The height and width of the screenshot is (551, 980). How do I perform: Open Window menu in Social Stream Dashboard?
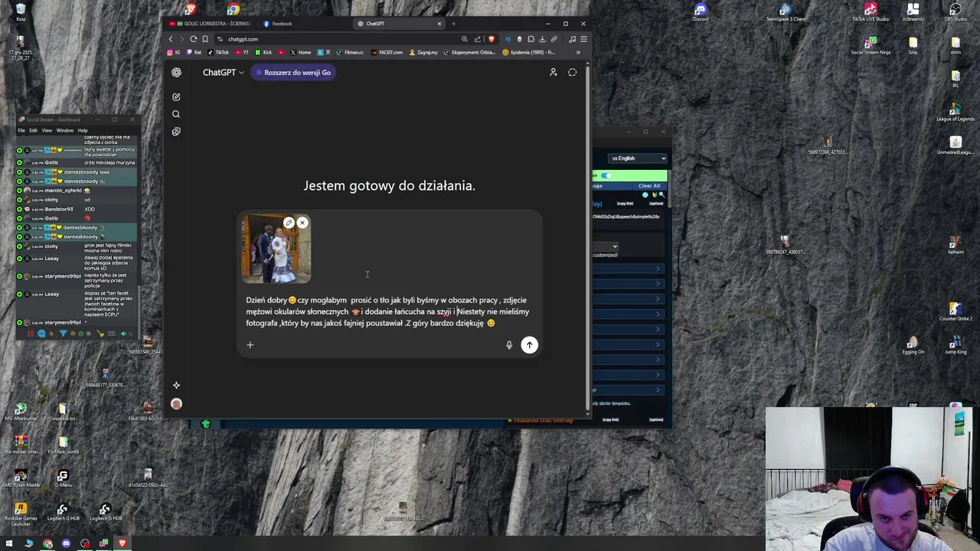[x=64, y=130]
